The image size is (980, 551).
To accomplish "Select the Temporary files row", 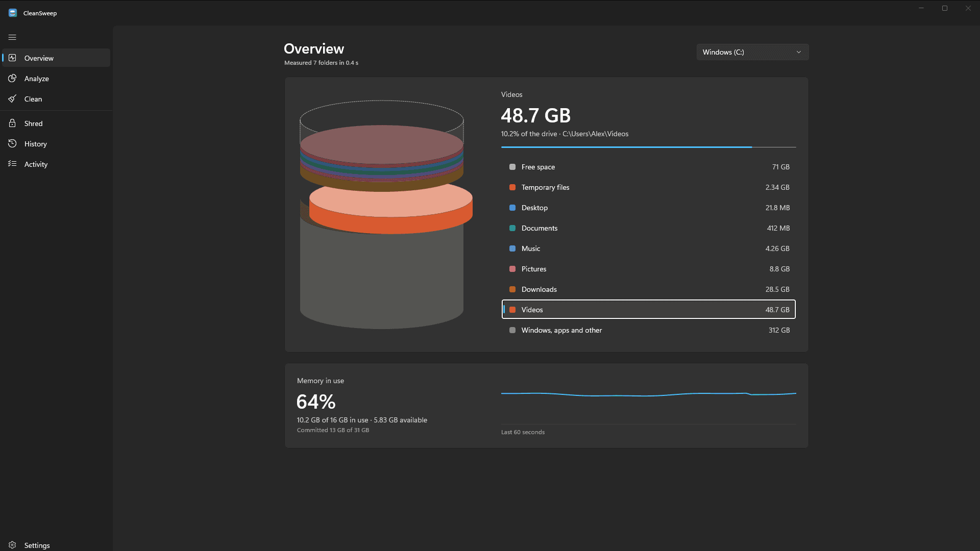I will click(x=649, y=187).
